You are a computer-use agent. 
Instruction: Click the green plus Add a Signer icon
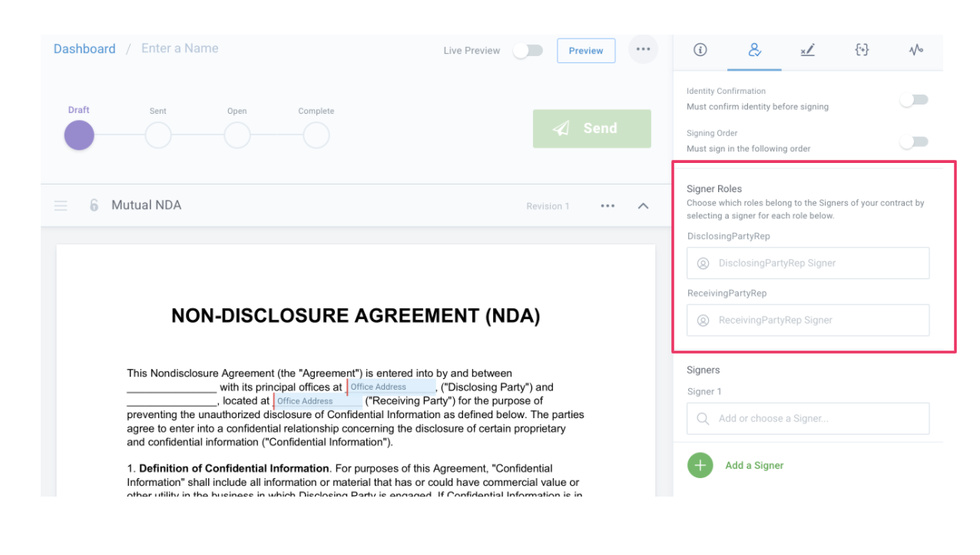tap(700, 465)
